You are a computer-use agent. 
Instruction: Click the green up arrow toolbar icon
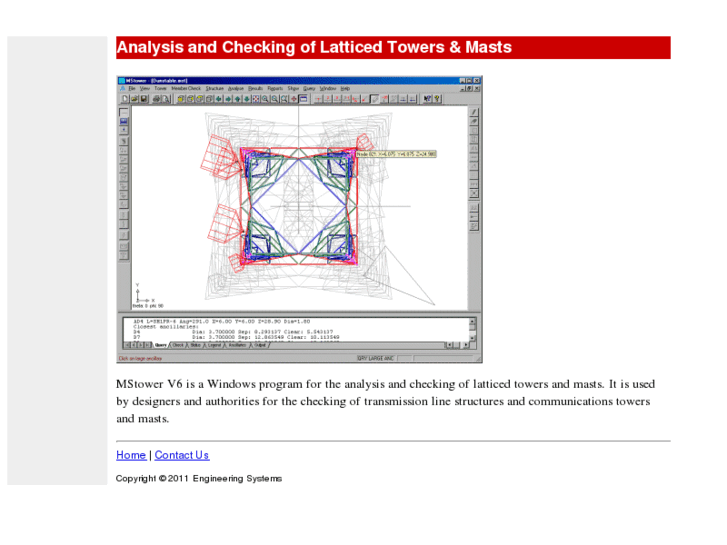237,99
